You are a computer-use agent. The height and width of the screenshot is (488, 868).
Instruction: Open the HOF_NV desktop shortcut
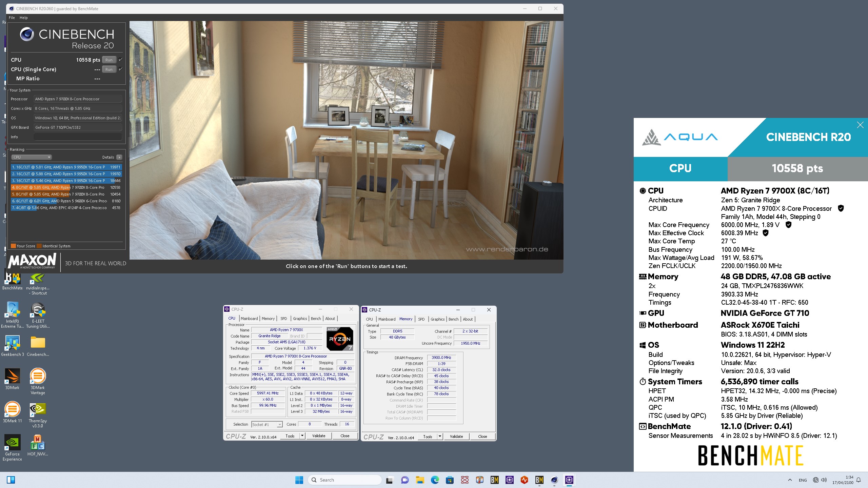click(x=38, y=445)
